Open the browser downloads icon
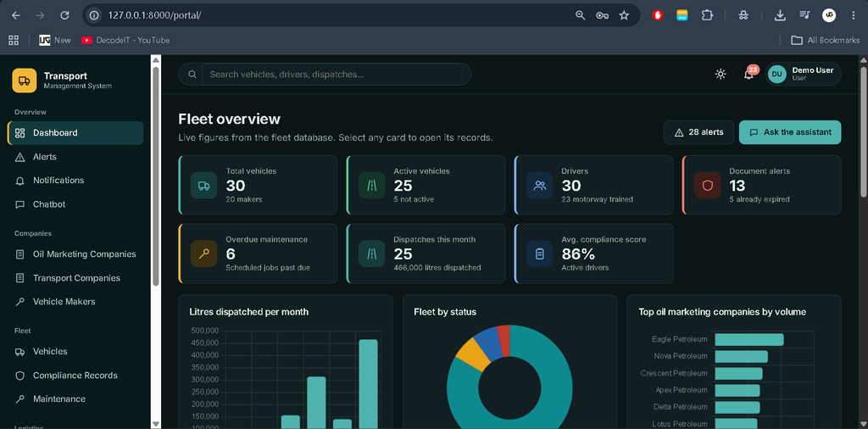This screenshot has height=429, width=868. (780, 15)
